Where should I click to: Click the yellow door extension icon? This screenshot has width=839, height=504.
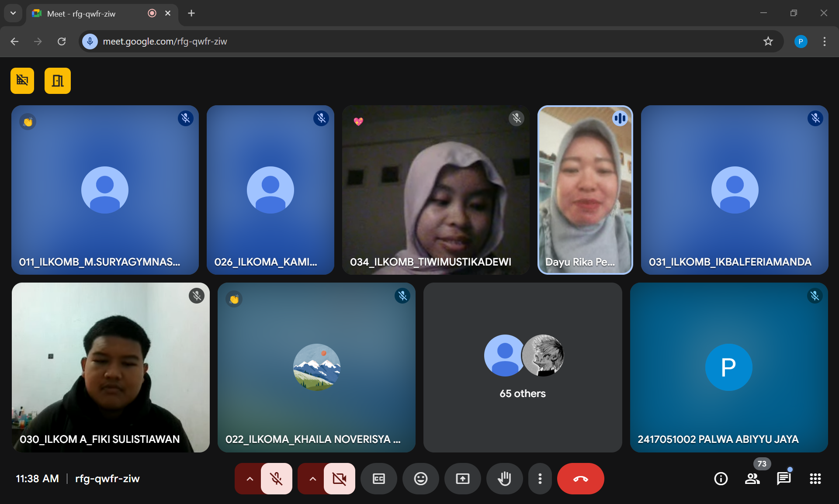coord(58,81)
